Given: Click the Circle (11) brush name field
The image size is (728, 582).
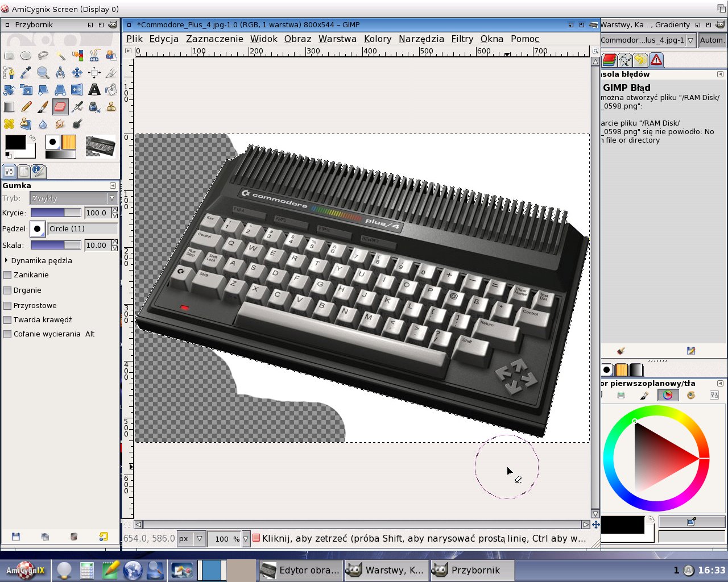Looking at the screenshot, I should pyautogui.click(x=83, y=228).
